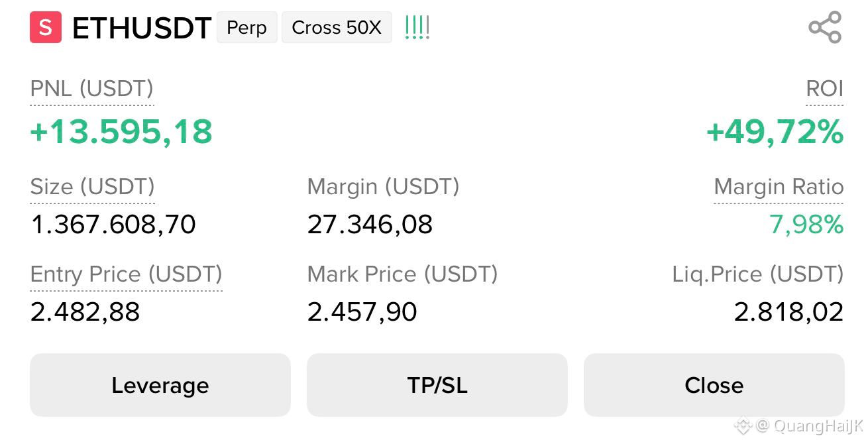Tap the ROI underlined label

[x=825, y=89]
